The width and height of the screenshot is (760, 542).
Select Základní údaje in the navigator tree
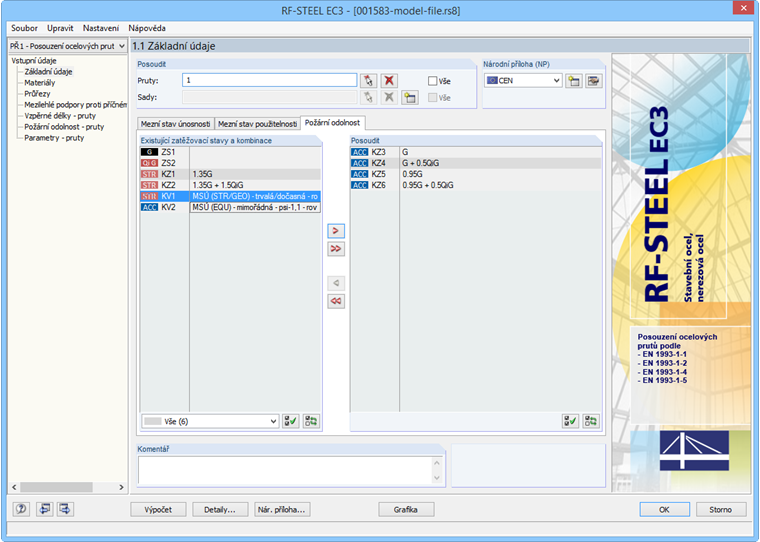coord(48,72)
